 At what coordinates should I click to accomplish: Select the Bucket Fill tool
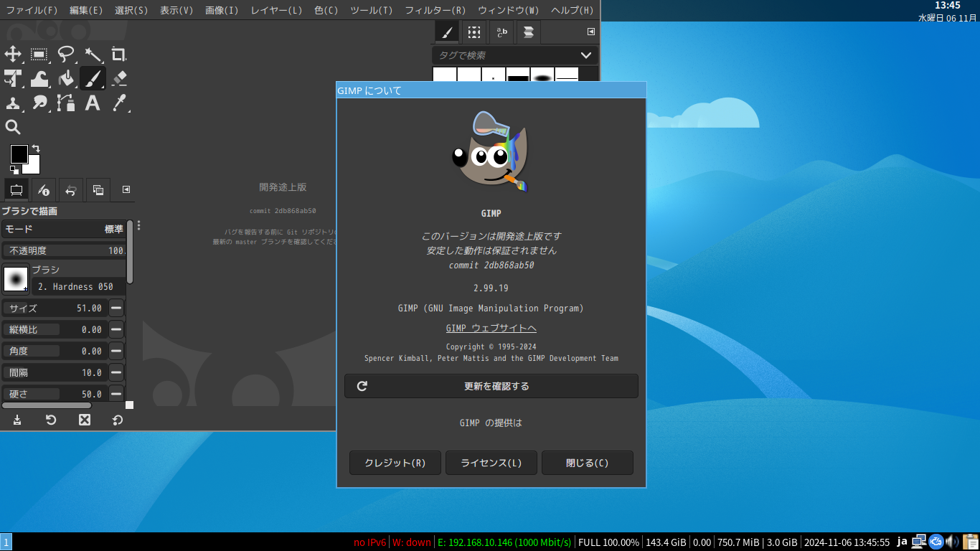tap(66, 78)
